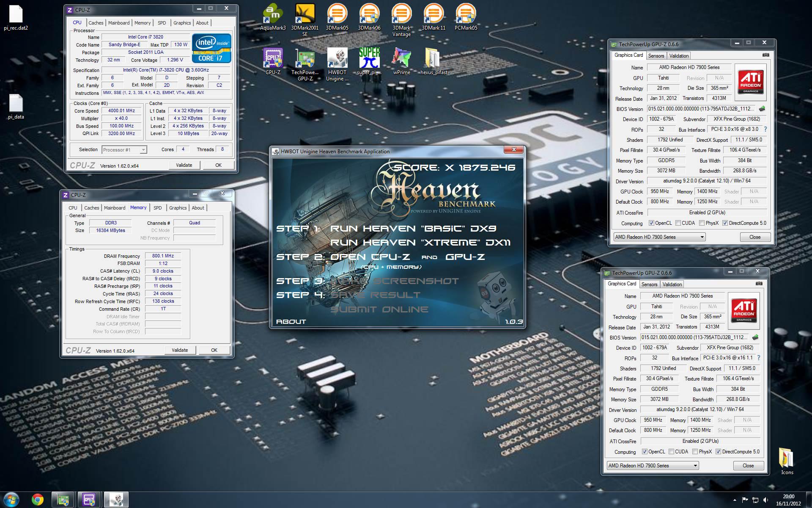Click Validate button in top CPU-Z window

[184, 165]
